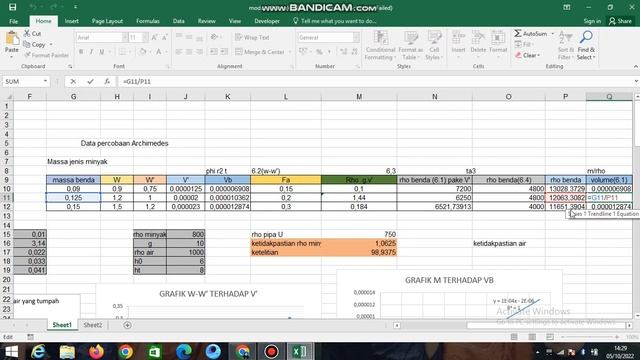Click the Paste clipboard icon
The width and height of the screenshot is (640, 360).
tap(12, 39)
